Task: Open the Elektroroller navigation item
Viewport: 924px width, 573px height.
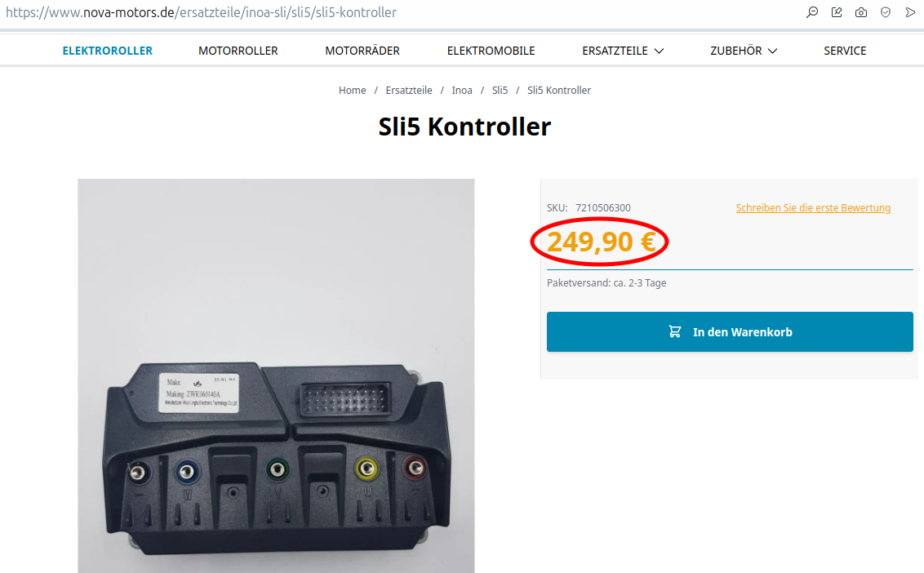Action: [x=107, y=51]
